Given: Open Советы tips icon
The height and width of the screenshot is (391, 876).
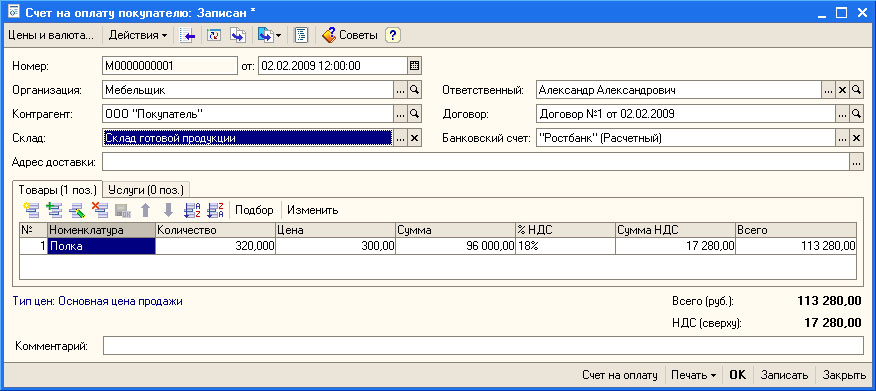Looking at the screenshot, I should pyautogui.click(x=329, y=35).
